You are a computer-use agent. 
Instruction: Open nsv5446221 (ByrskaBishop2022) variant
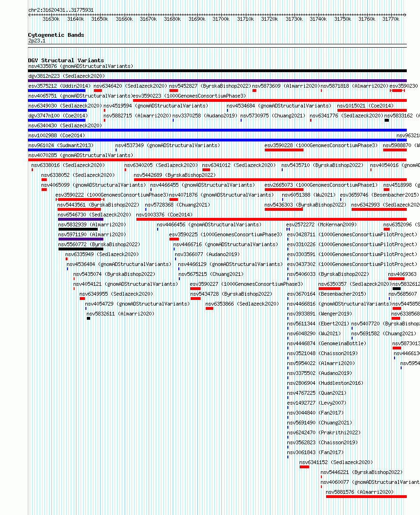click(x=361, y=472)
